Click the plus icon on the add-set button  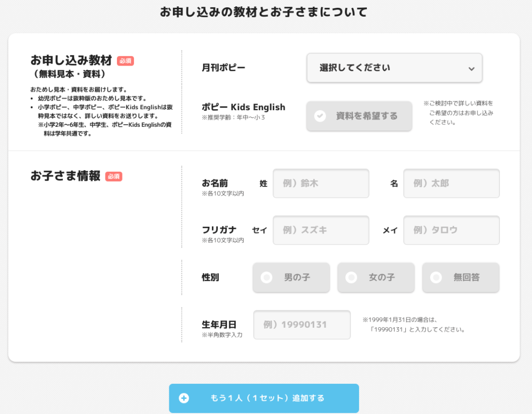tap(184, 398)
